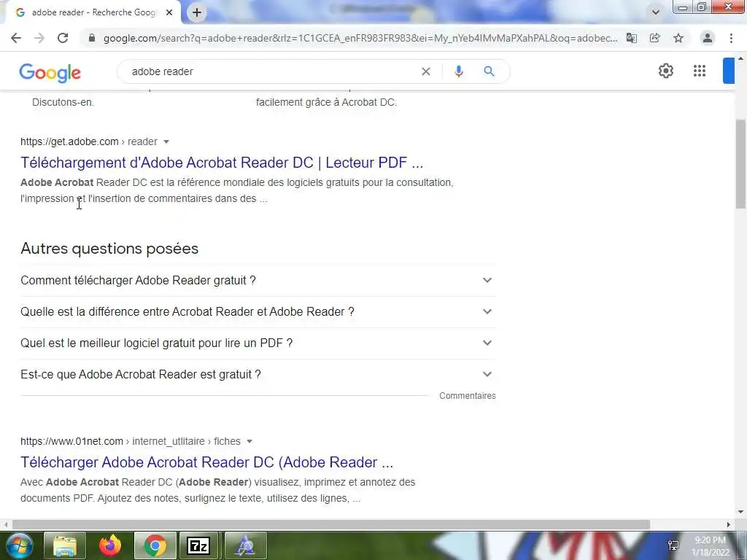Expand meilleur logiciel gratuit pour lire PDF

(258, 343)
